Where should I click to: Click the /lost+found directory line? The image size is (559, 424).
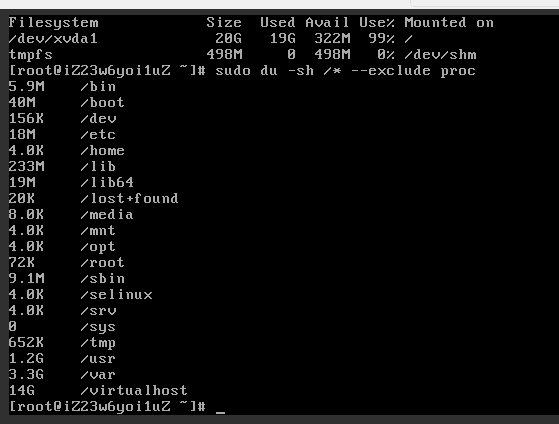pos(93,198)
